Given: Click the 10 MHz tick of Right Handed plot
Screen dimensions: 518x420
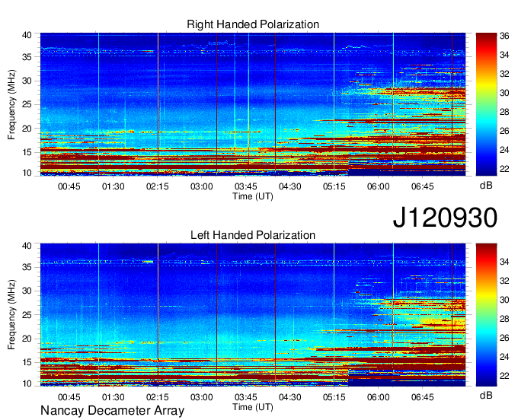Looking at the screenshot, I should point(27,173).
